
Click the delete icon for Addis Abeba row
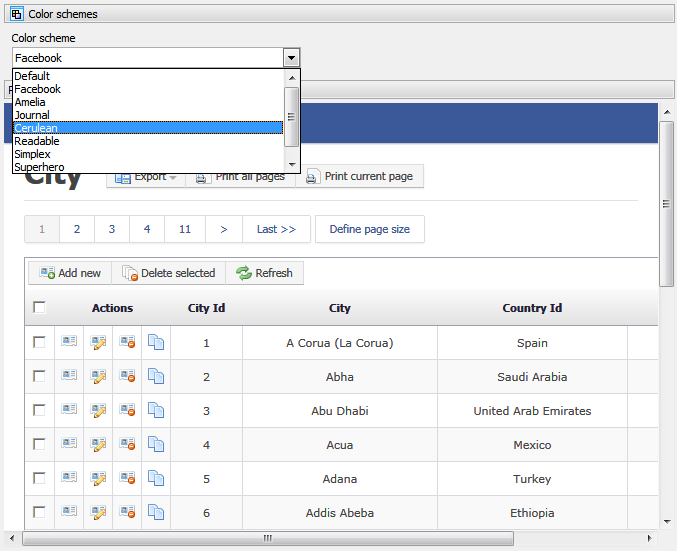pos(127,512)
